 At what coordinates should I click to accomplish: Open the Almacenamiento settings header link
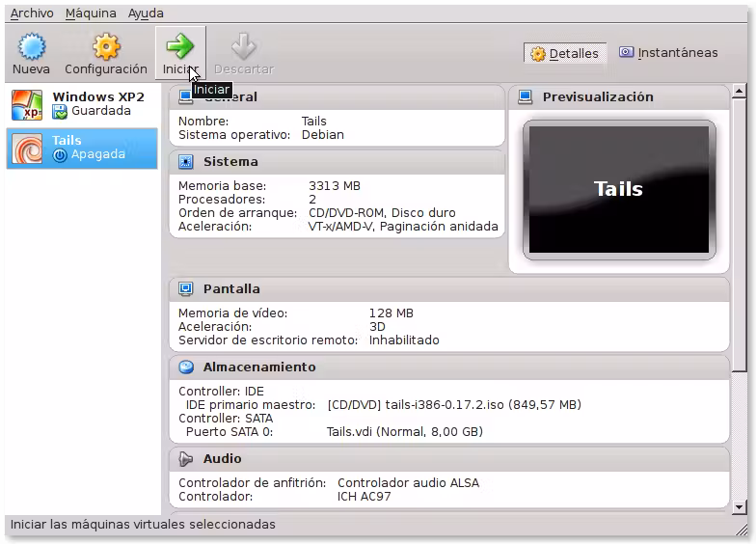coord(259,367)
